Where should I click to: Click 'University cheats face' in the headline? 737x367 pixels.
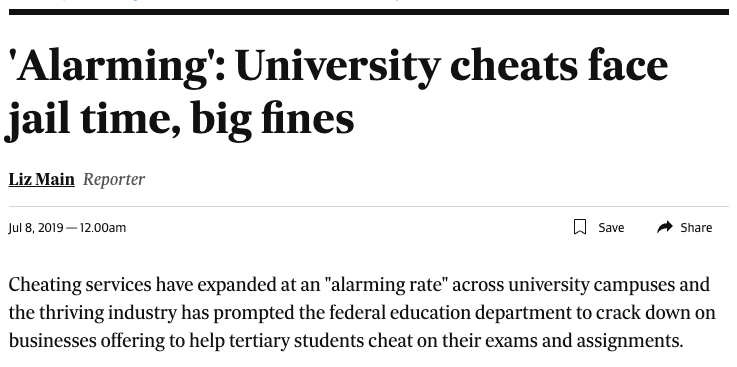(x=452, y=66)
